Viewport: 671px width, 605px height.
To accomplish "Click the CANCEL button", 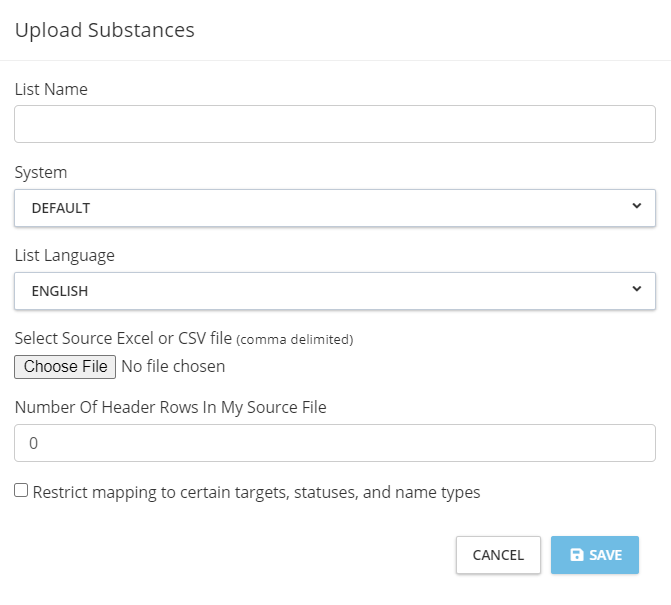I will coord(498,555).
